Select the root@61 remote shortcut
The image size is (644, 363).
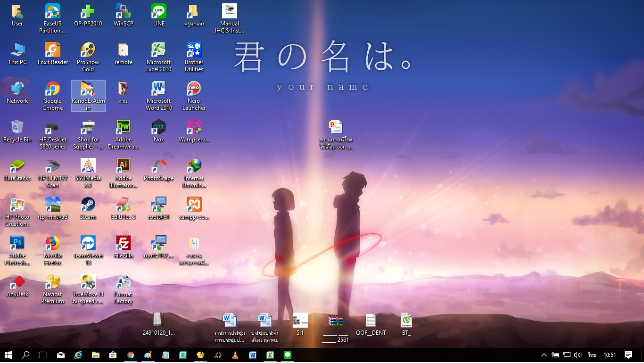click(159, 208)
